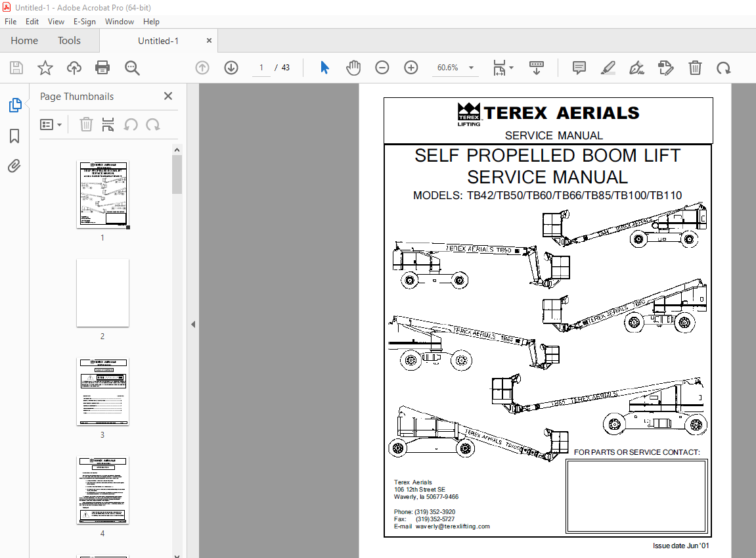Open the Bookmarks sidebar panel
756x558 pixels.
tap(14, 136)
